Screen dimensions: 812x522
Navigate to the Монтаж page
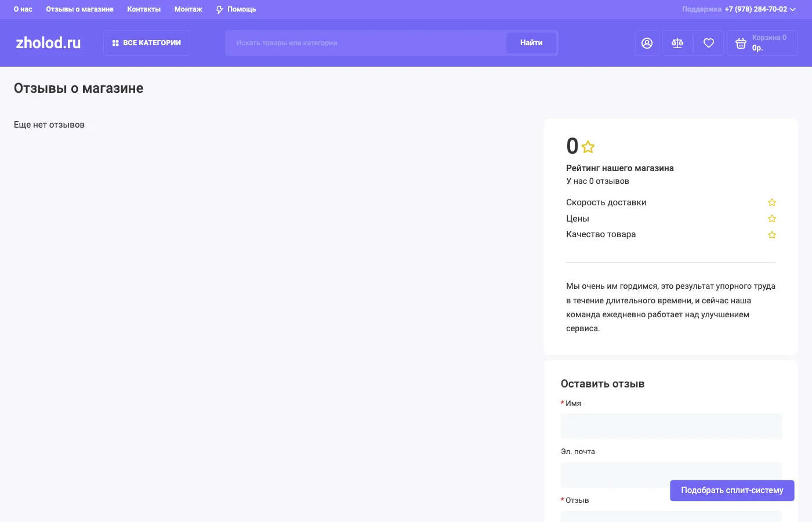click(188, 9)
